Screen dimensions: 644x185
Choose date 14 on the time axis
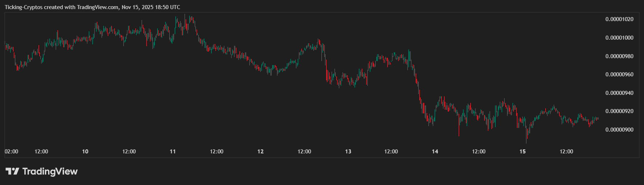(435, 152)
